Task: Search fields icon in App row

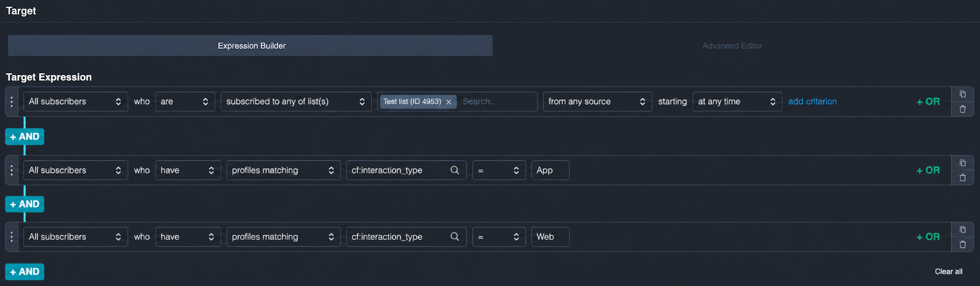Action: [454, 170]
